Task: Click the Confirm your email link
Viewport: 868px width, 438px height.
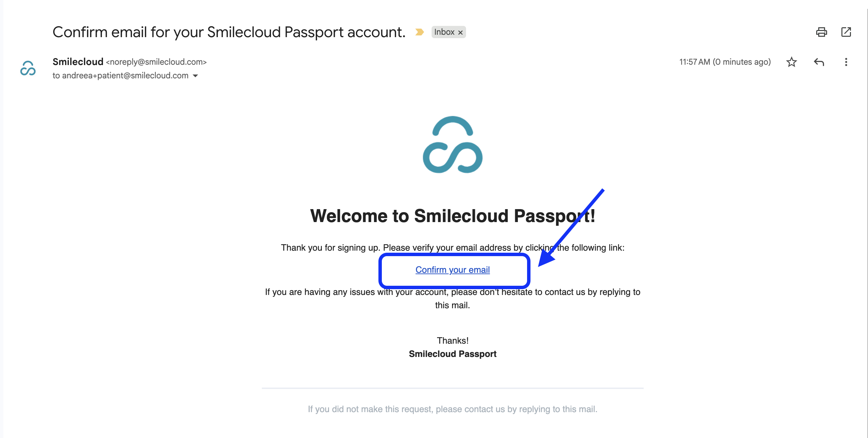Action: click(x=452, y=270)
